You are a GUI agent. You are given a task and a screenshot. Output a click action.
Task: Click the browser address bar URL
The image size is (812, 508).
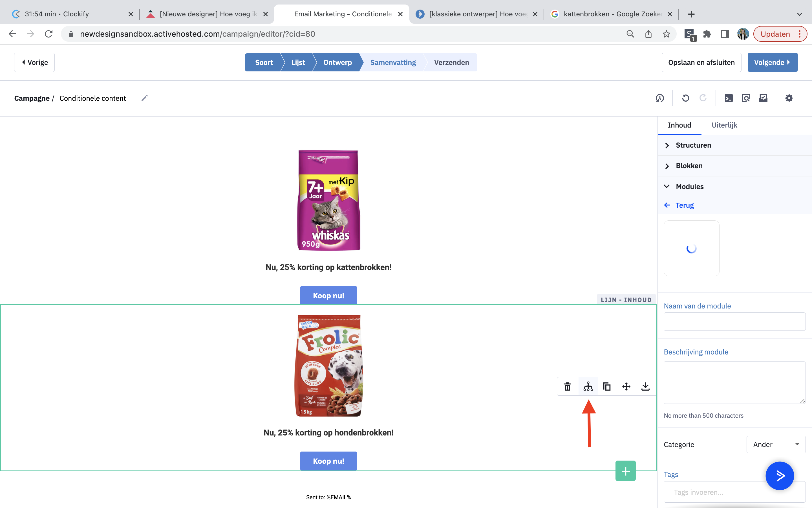tap(197, 34)
